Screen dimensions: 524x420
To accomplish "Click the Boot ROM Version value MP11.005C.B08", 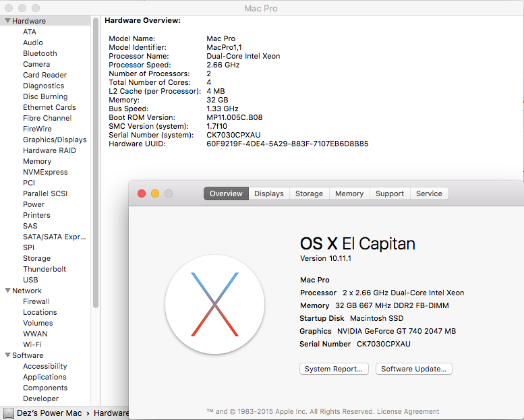I will (x=234, y=117).
